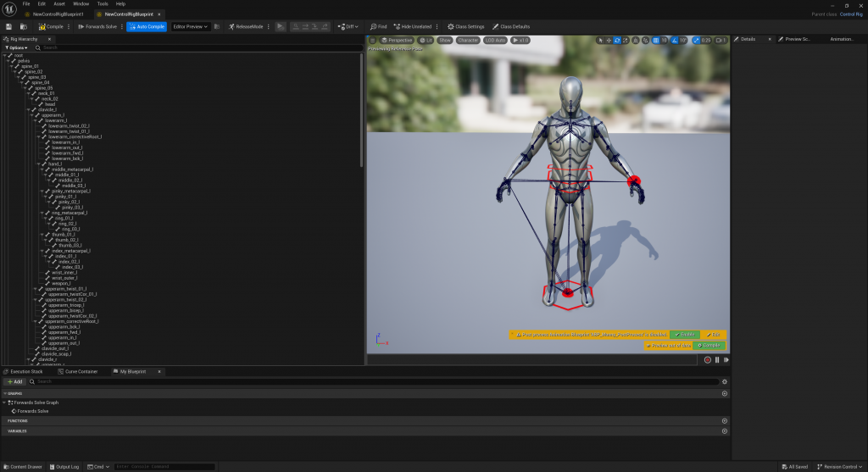
Task: Open the Diff dropdown
Action: coord(347,26)
